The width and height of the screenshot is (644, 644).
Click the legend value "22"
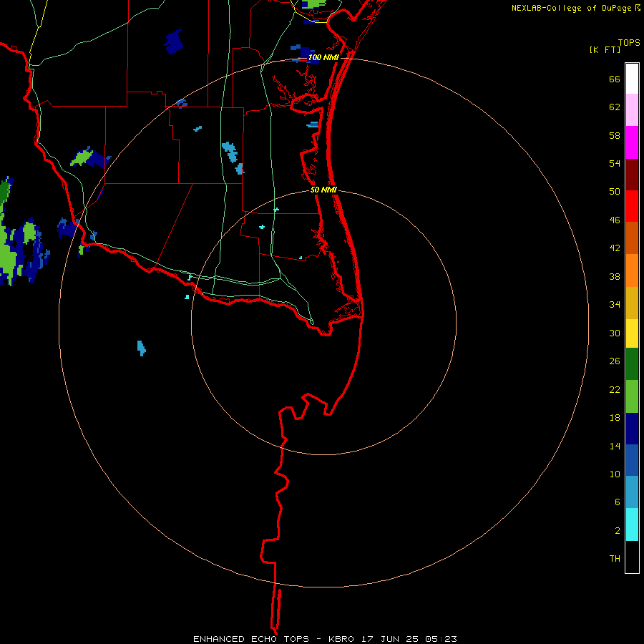(x=615, y=389)
